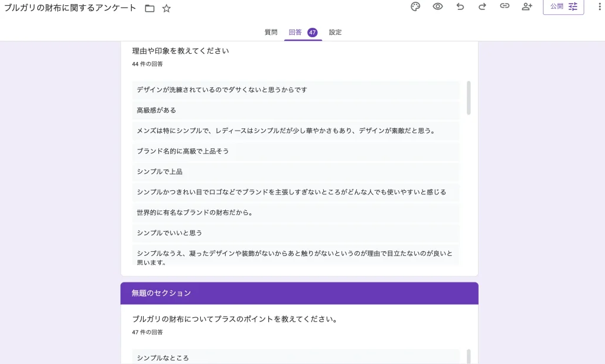Open the more options vertical dots menu
This screenshot has height=364, width=605.
click(x=599, y=6)
